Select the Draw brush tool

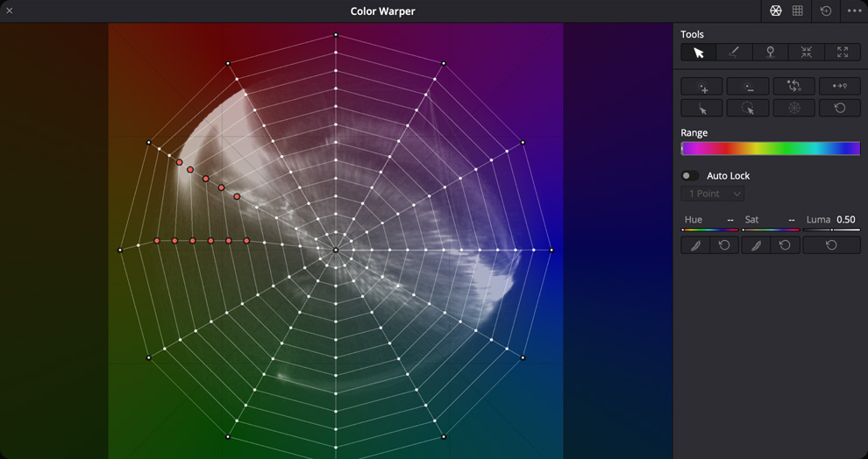click(734, 53)
